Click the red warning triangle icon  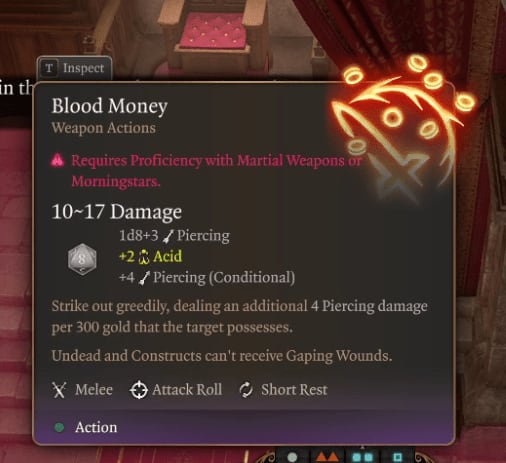[x=57, y=160]
